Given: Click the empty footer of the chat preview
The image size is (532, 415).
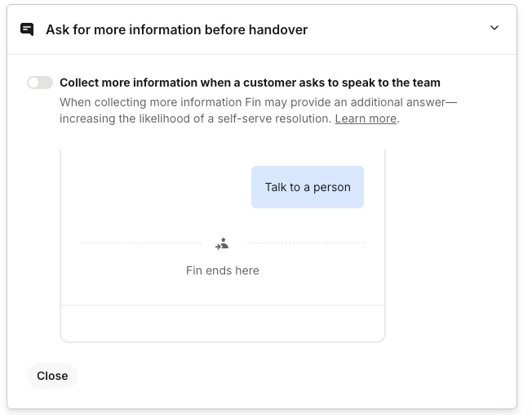Looking at the screenshot, I should pos(222,323).
